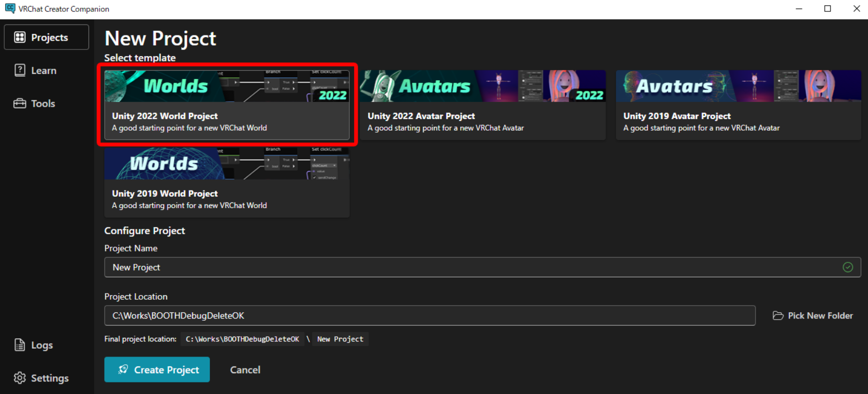Image resolution: width=868 pixels, height=394 pixels.
Task: Click the Project Location path field
Action: tap(430, 315)
